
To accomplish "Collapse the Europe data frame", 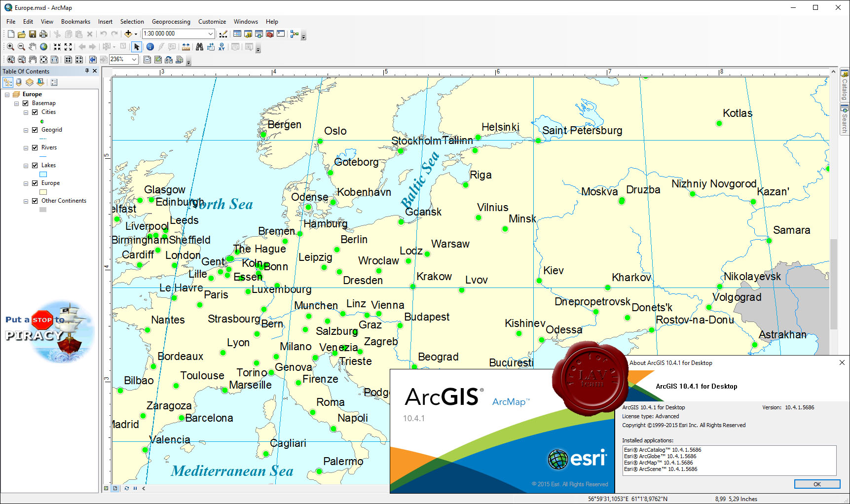I will (x=7, y=95).
